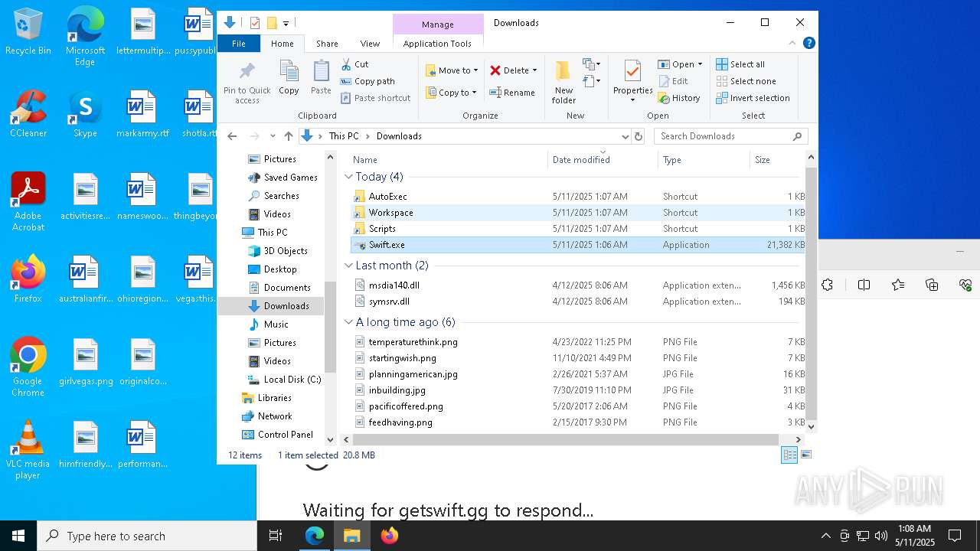This screenshot has height=551, width=980.
Task: Collapse the Last month group
Action: (x=348, y=266)
